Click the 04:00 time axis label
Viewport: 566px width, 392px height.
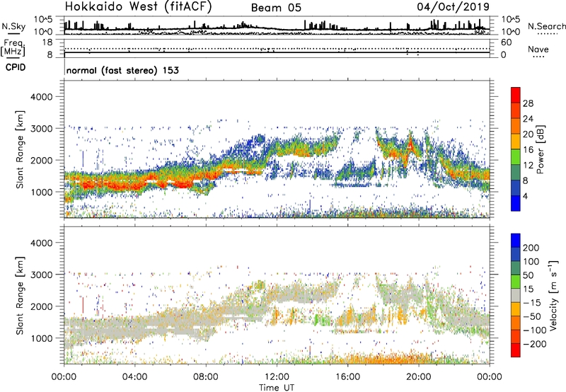tap(134, 377)
